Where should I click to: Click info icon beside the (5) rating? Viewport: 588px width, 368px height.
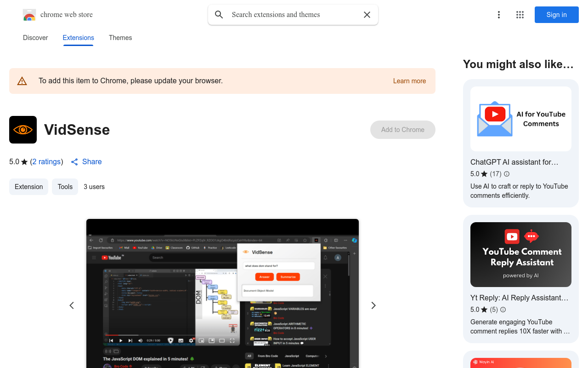[503, 310]
